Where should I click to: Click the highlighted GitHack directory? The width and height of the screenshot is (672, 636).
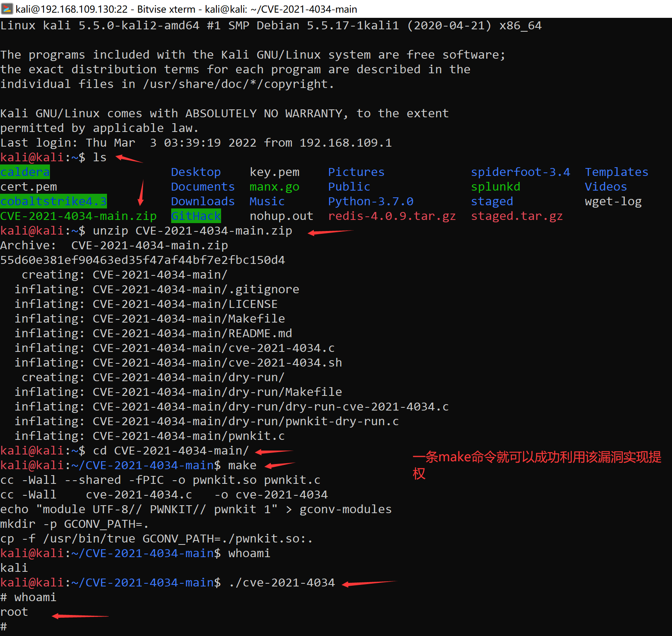point(196,216)
